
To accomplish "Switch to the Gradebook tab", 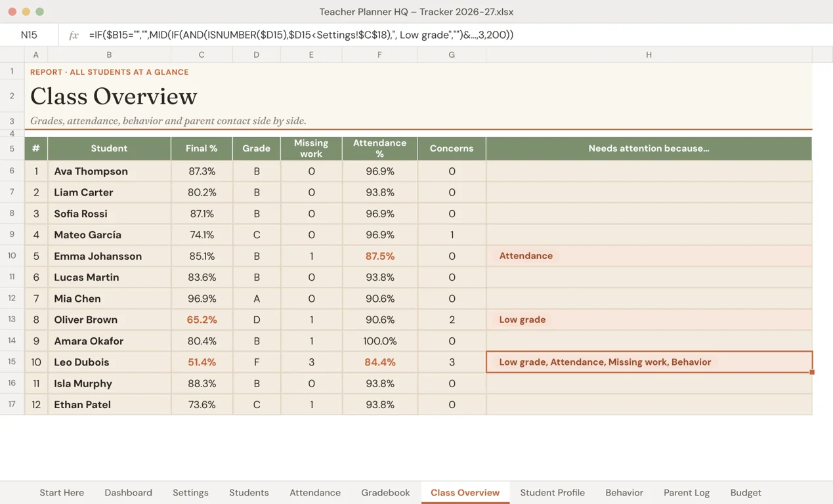I will click(385, 492).
